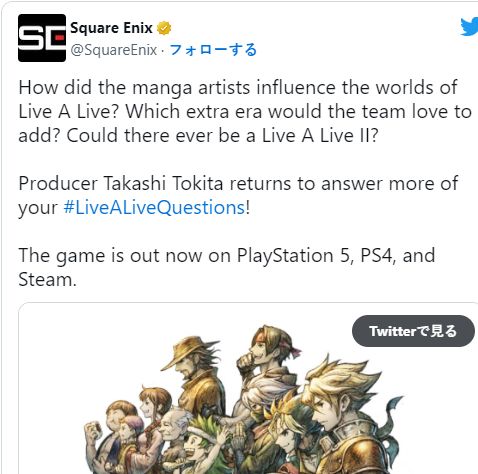The width and height of the screenshot is (478, 474).
Task: Click the red square in SE logo
Action: click(60, 38)
